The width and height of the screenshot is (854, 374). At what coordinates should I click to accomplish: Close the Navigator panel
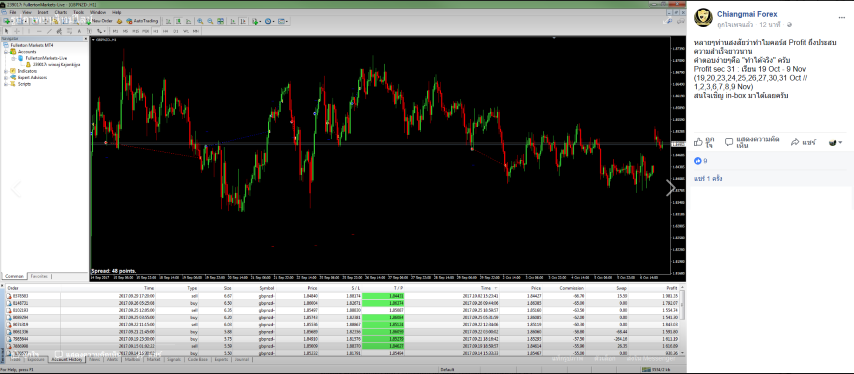(86, 39)
